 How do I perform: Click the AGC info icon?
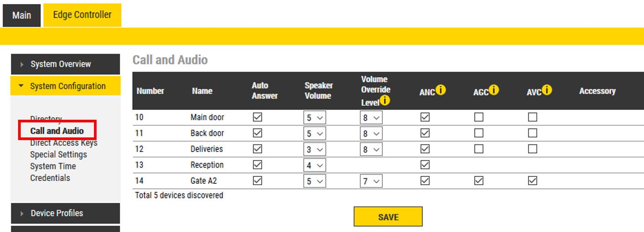click(x=494, y=90)
